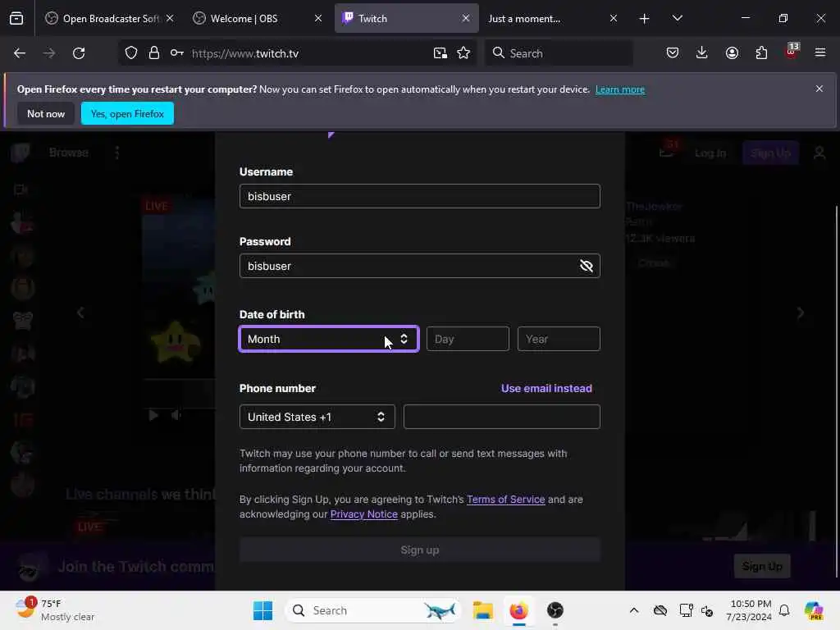
Task: Open tracking protection shield icon
Action: 131,53
